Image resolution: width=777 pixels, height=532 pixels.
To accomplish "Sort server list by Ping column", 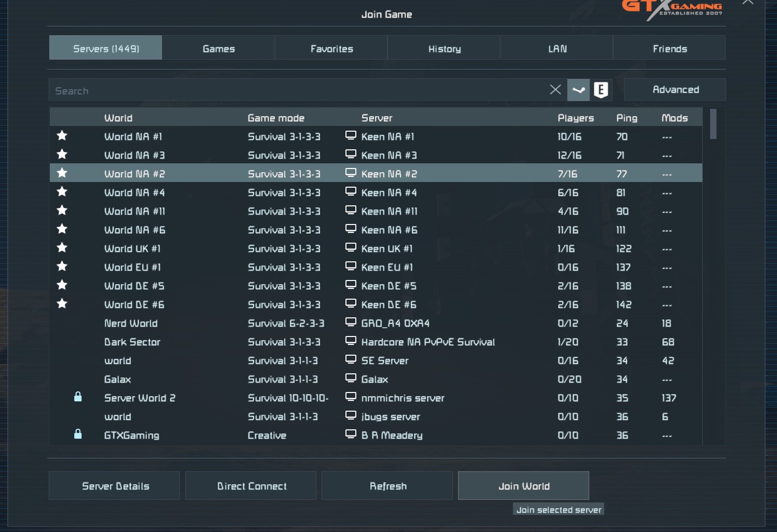I will (x=626, y=118).
